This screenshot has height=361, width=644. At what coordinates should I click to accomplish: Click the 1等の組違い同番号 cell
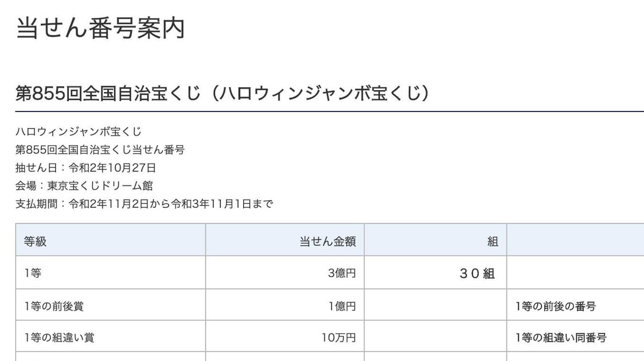pos(561,337)
